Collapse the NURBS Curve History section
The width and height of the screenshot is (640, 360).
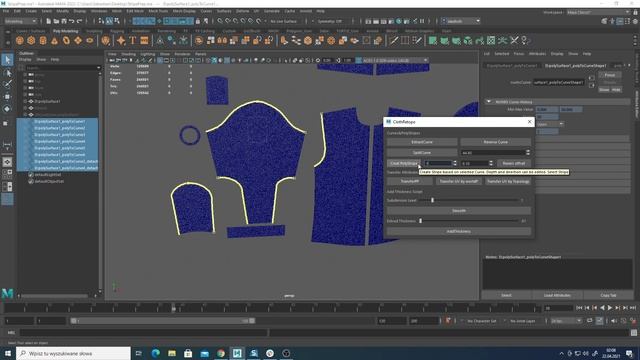489,101
